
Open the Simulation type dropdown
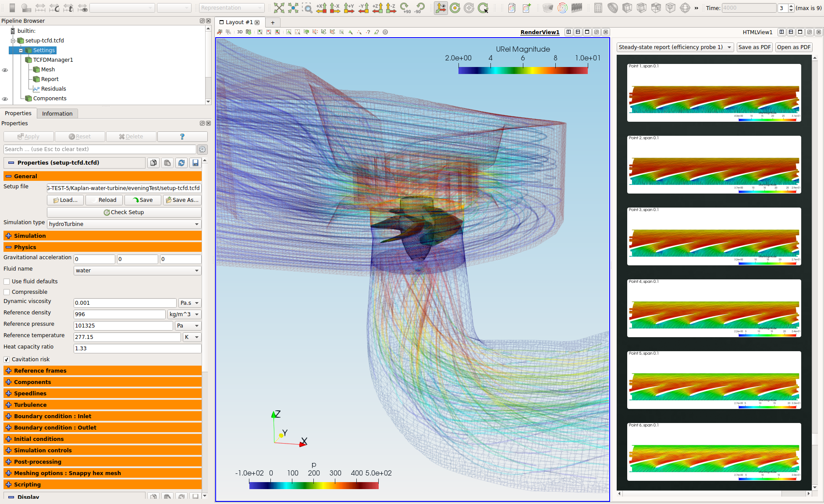pos(124,224)
